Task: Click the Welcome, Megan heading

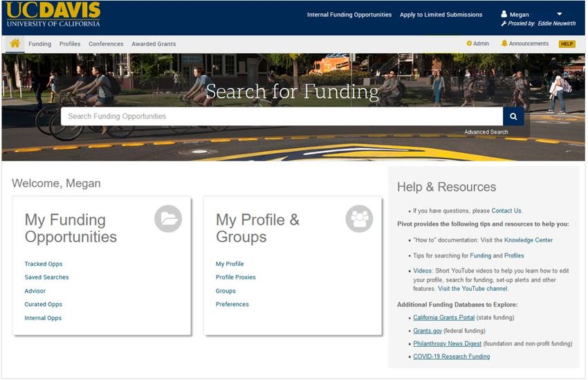Action: [x=56, y=184]
